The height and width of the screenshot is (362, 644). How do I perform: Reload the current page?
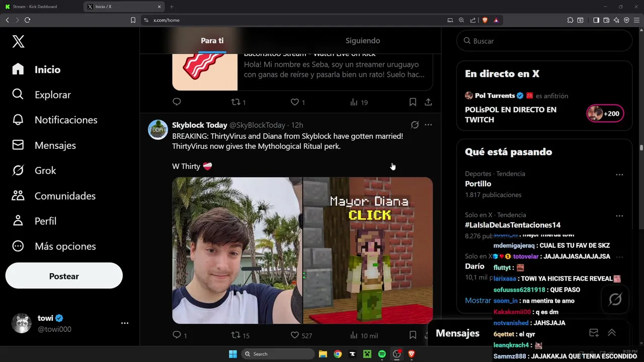tap(27, 20)
